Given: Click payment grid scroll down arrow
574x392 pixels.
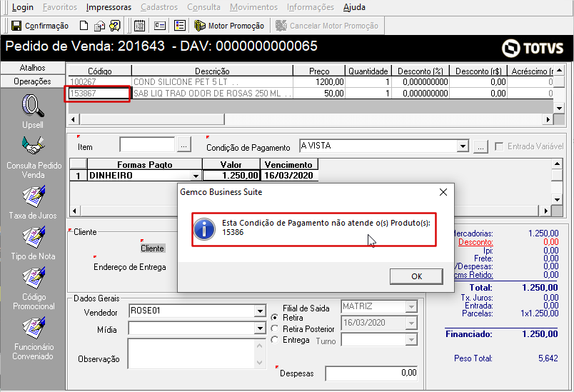Looking at the screenshot, I should click(557, 199).
